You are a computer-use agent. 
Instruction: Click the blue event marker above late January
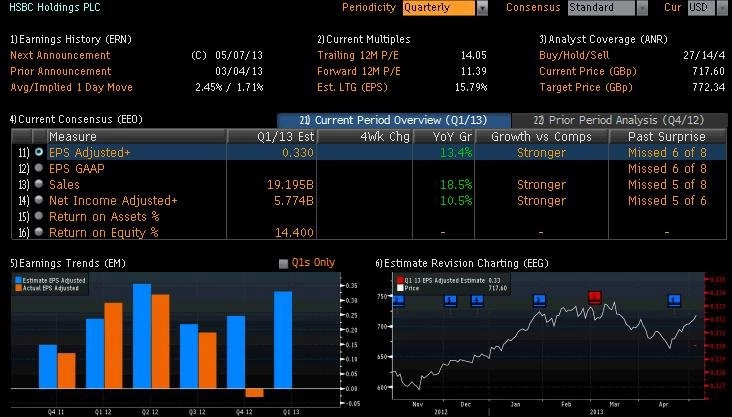pos(539,300)
